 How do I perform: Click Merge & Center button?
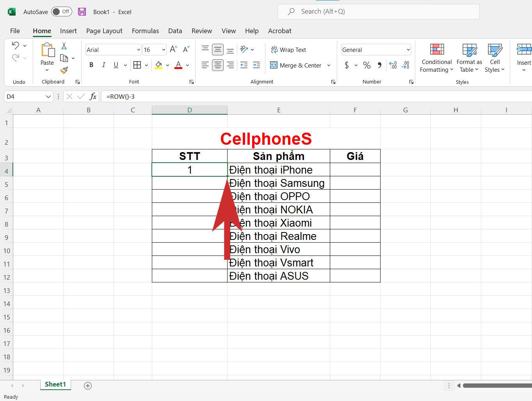pyautogui.click(x=296, y=65)
